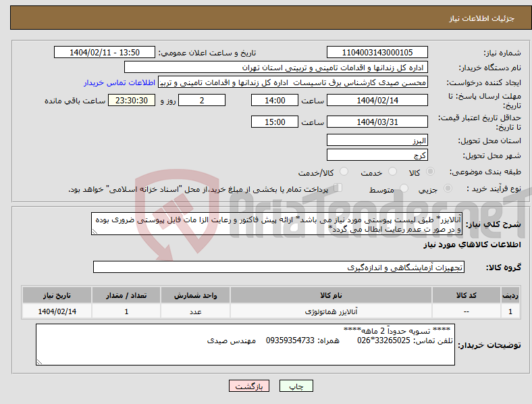Click the goods group field تجهیزات آزمایشگاهی

pos(279,267)
